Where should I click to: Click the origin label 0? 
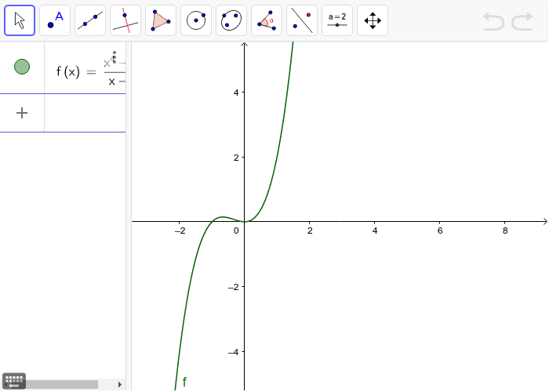point(236,230)
